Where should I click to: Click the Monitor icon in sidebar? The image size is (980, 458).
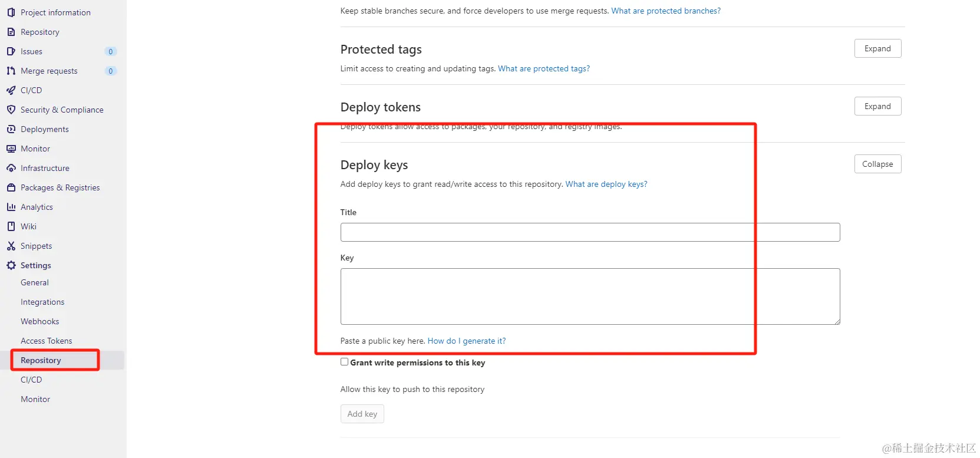[x=11, y=149]
